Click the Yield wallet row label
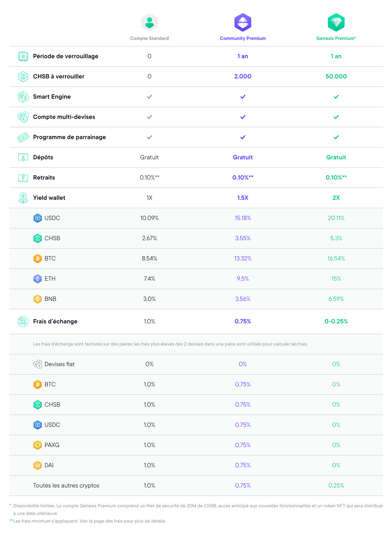The width and height of the screenshot is (392, 534). pos(49,198)
